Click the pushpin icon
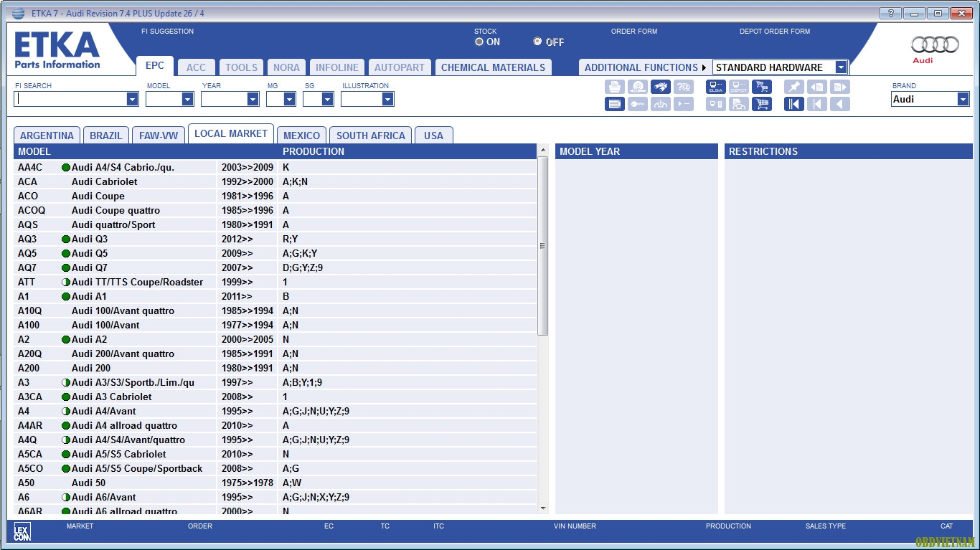Image resolution: width=980 pixels, height=550 pixels. pyautogui.click(x=793, y=87)
